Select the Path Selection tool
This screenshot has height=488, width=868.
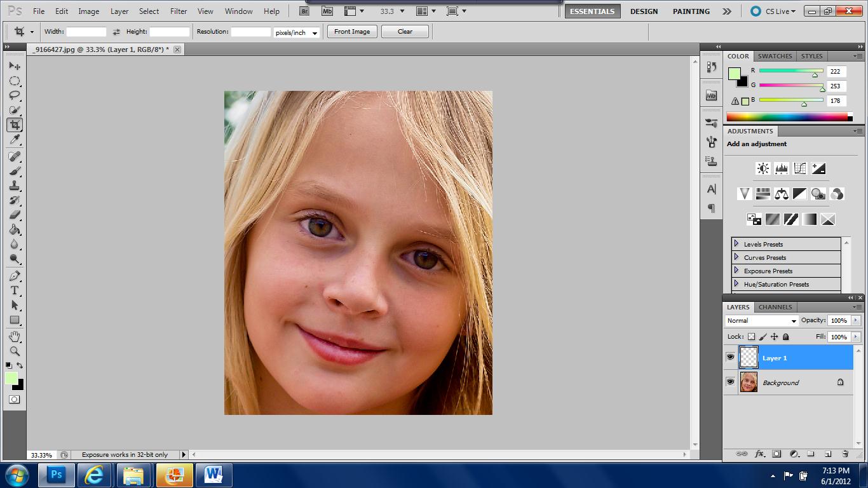pyautogui.click(x=15, y=305)
